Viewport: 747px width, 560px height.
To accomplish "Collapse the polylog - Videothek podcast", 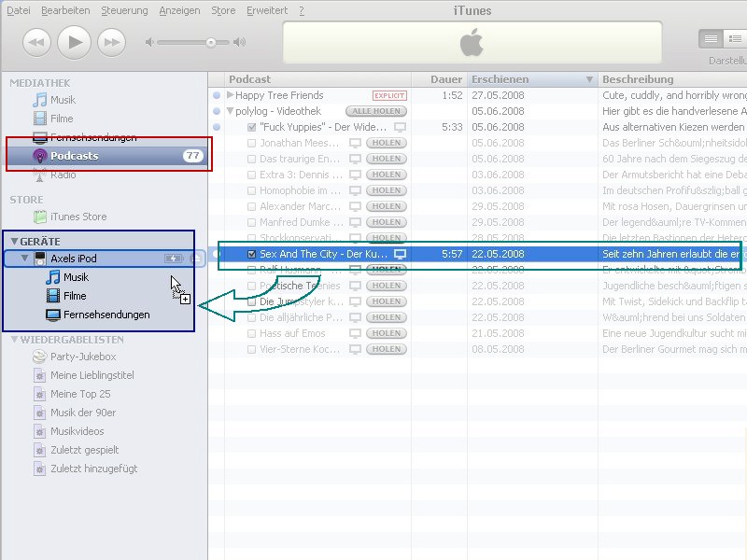I will coord(231,111).
